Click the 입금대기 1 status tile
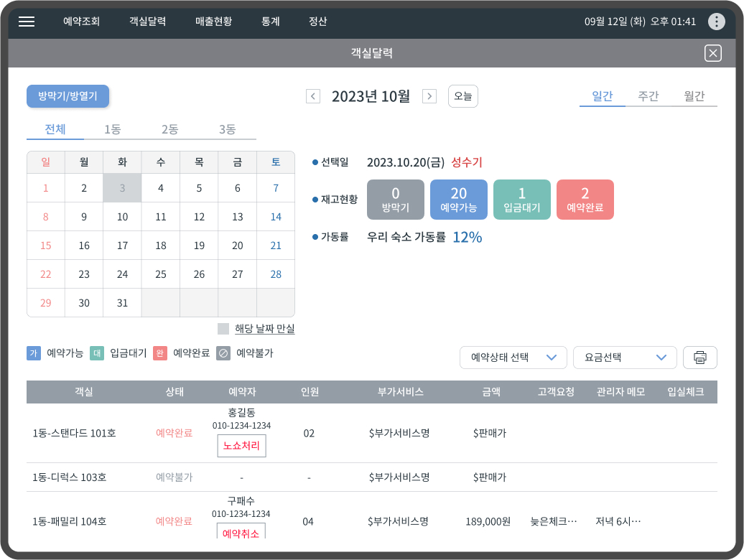 [522, 200]
